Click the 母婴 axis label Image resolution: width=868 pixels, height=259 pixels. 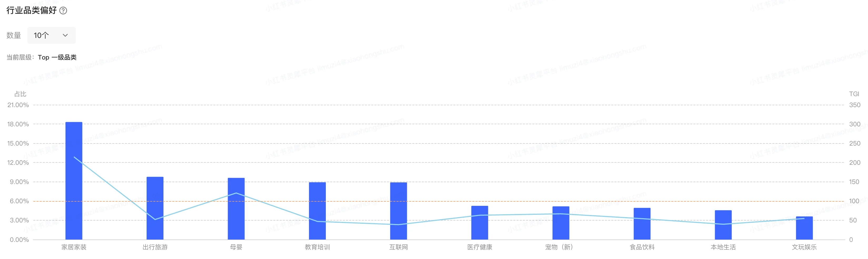[236, 247]
